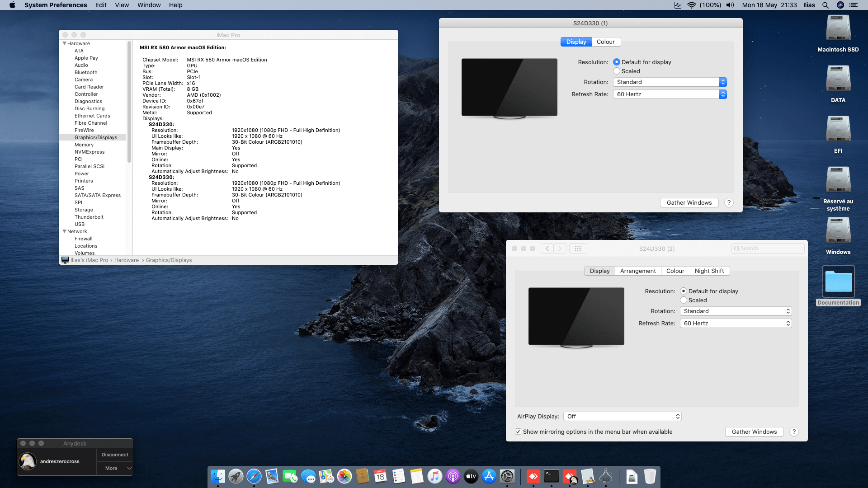Select NVMExpress in the Hardware list
868x488 pixels.
(x=90, y=152)
